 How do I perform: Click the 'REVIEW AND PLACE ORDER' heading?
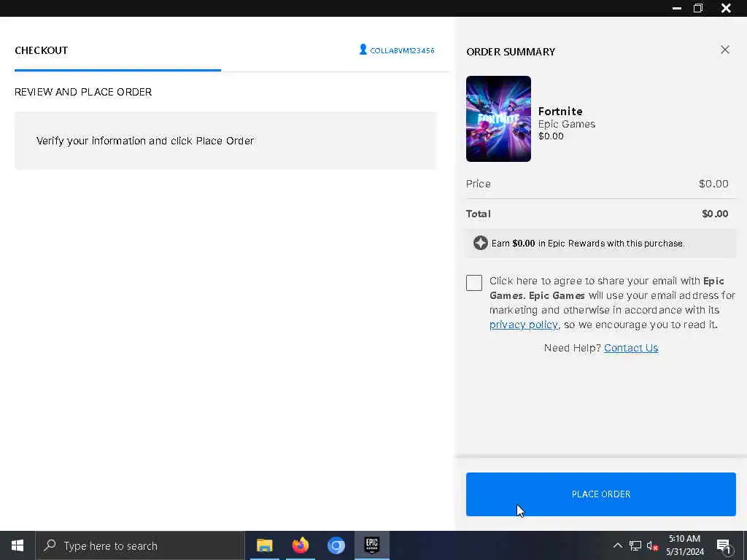click(x=83, y=92)
